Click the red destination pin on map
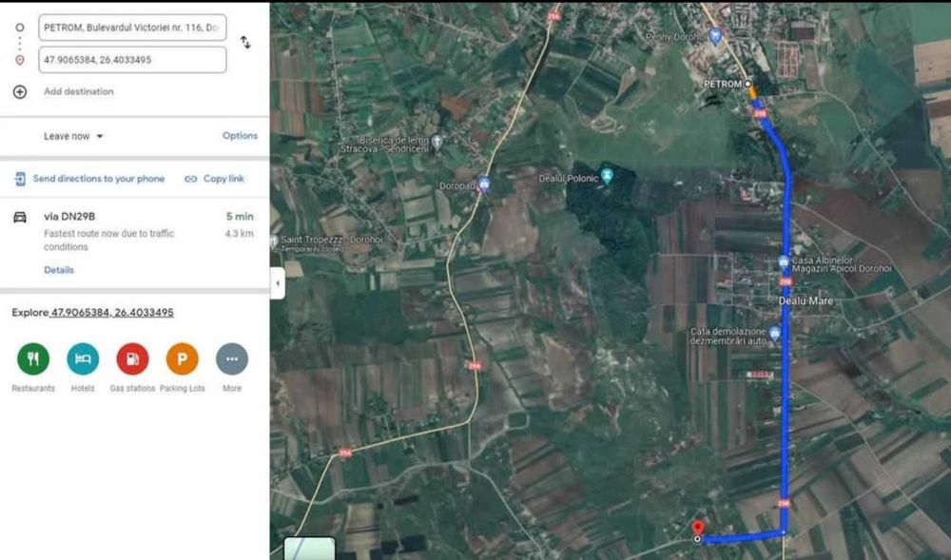Viewport: 951px width, 560px height. coord(697,528)
